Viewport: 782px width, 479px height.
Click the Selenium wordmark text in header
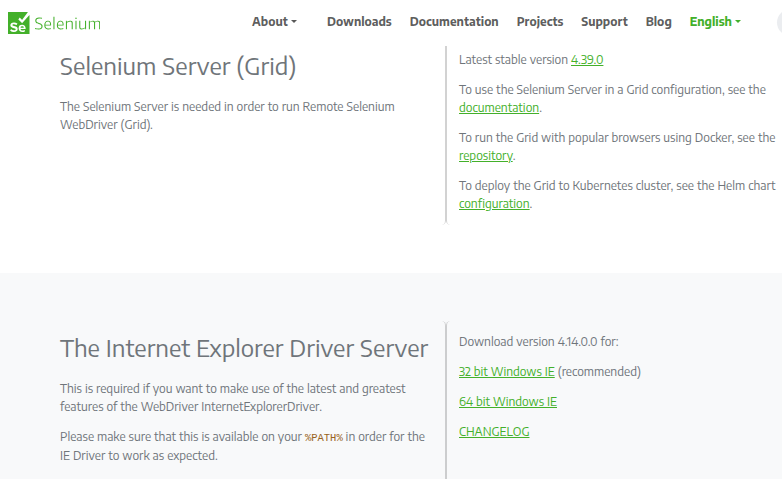pos(67,23)
